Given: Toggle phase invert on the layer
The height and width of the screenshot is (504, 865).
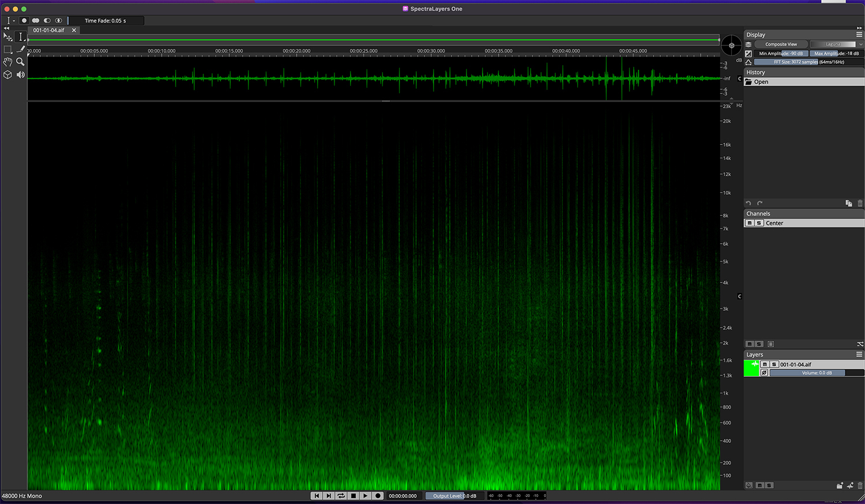Looking at the screenshot, I should click(764, 373).
